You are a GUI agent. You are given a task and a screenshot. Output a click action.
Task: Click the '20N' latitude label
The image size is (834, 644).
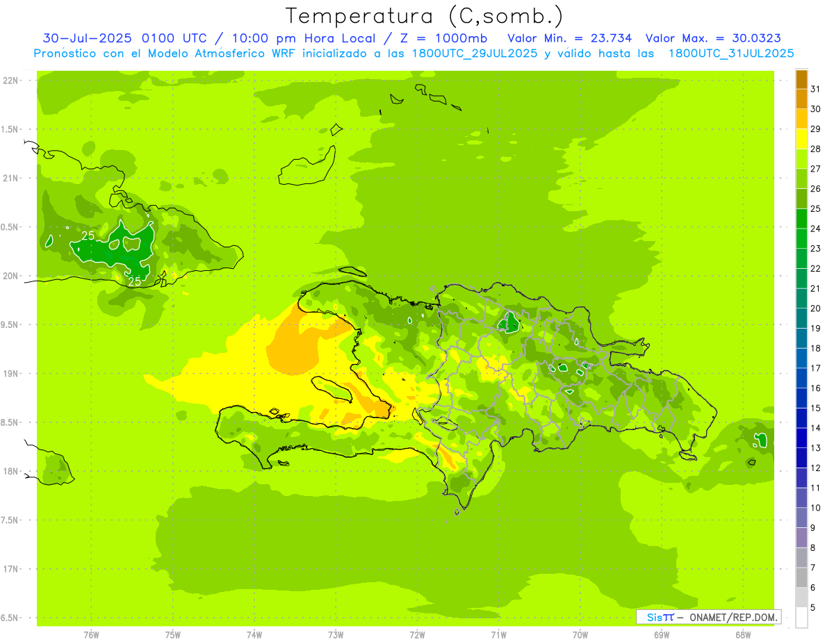point(11,276)
